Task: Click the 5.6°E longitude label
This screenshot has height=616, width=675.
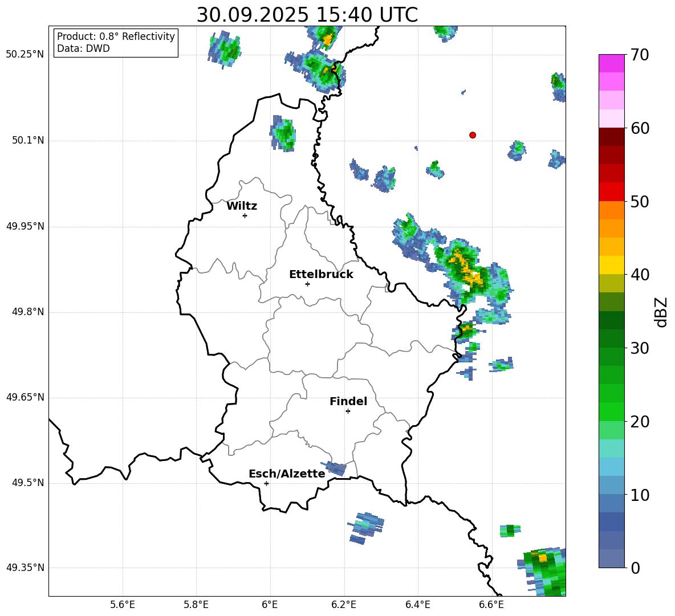Action: point(123,605)
